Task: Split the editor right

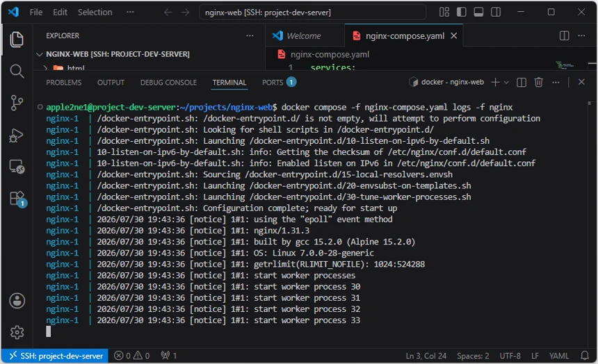Action: [x=564, y=36]
